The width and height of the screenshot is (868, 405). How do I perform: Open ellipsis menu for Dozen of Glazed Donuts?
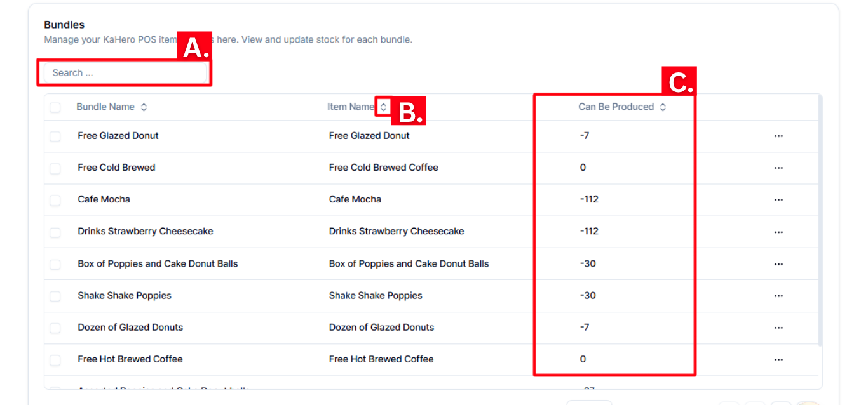coord(778,328)
